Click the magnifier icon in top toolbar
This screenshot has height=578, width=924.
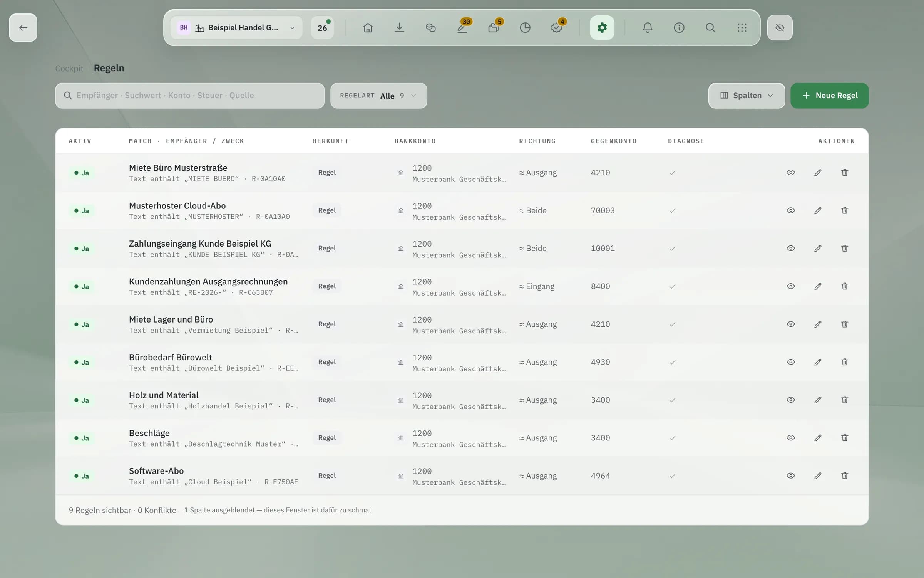(x=710, y=28)
